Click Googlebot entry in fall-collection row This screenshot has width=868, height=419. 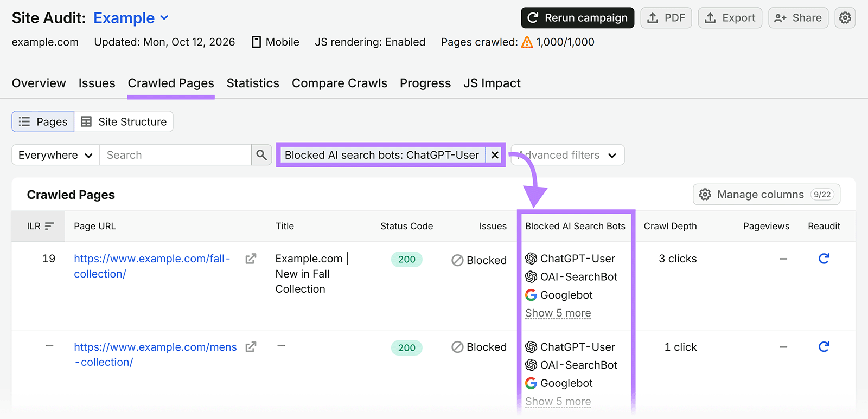pos(559,295)
